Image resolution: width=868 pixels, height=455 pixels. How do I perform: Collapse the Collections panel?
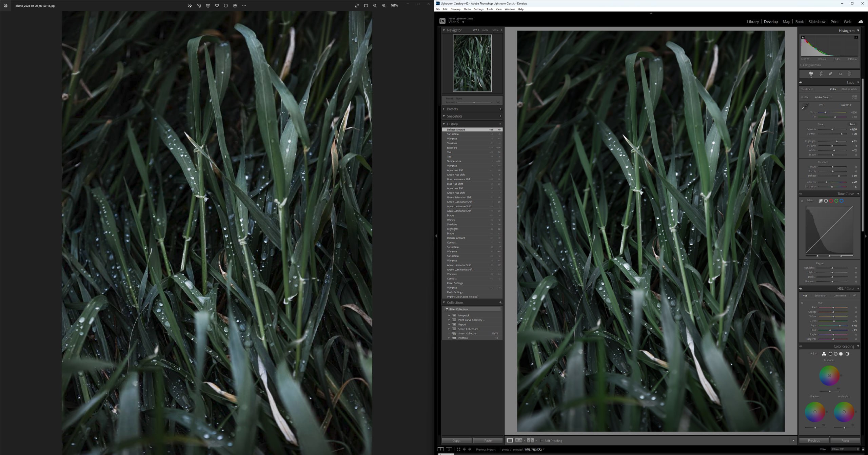tap(444, 303)
